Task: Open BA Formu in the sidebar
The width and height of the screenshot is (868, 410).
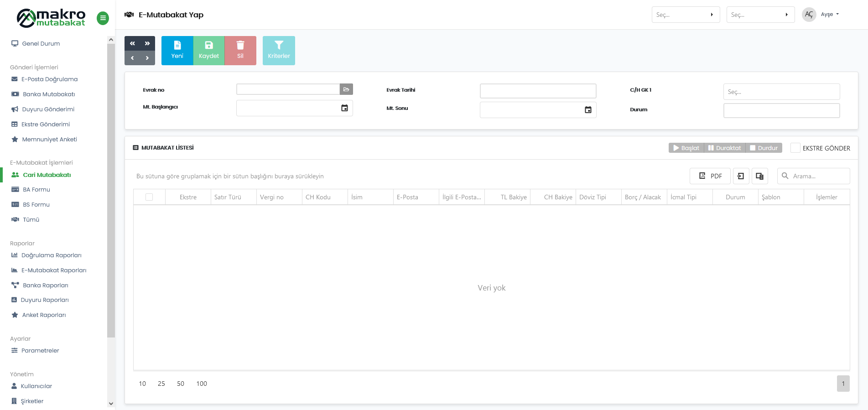Action: [36, 190]
